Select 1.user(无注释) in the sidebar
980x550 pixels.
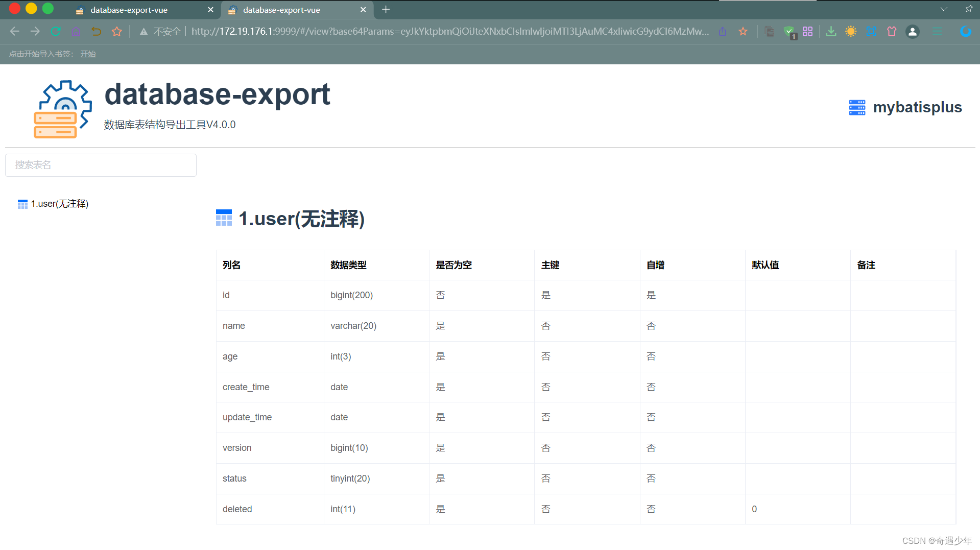point(60,204)
